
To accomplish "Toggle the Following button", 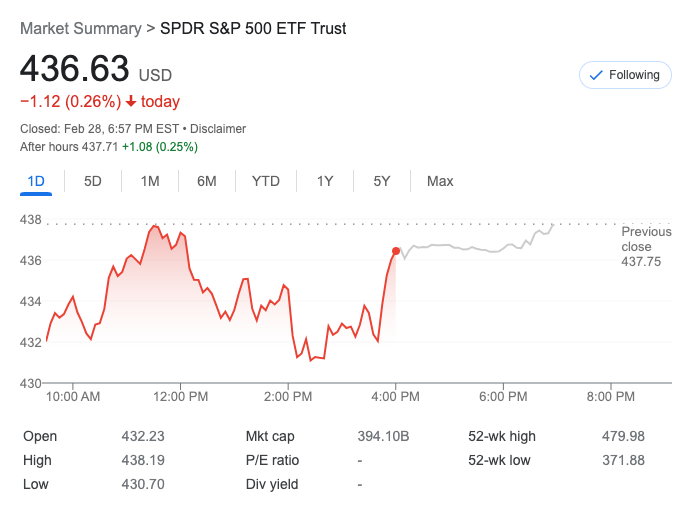I will [625, 75].
